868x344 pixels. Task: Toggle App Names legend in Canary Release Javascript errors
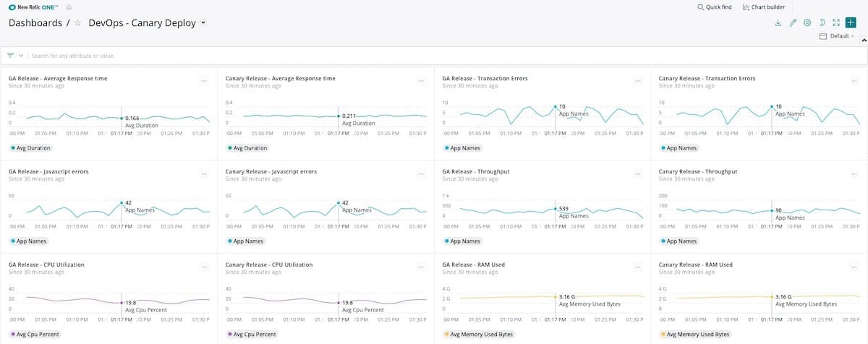[245, 241]
